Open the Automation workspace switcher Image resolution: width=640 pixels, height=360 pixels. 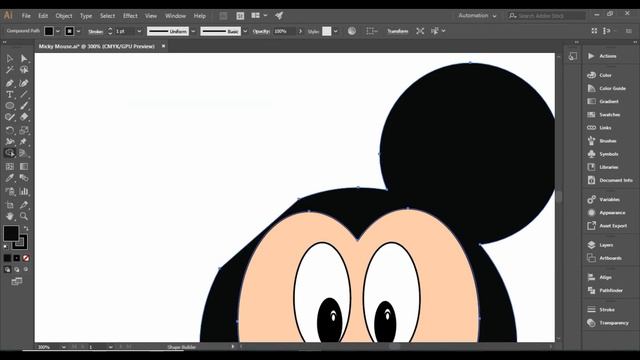tap(477, 16)
